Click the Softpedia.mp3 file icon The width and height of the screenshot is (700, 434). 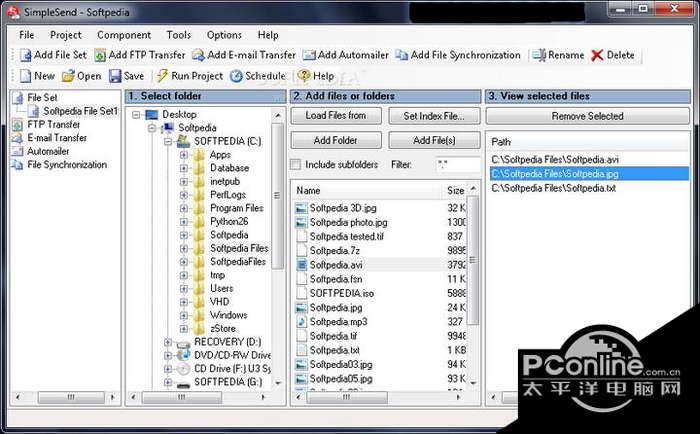(x=302, y=321)
